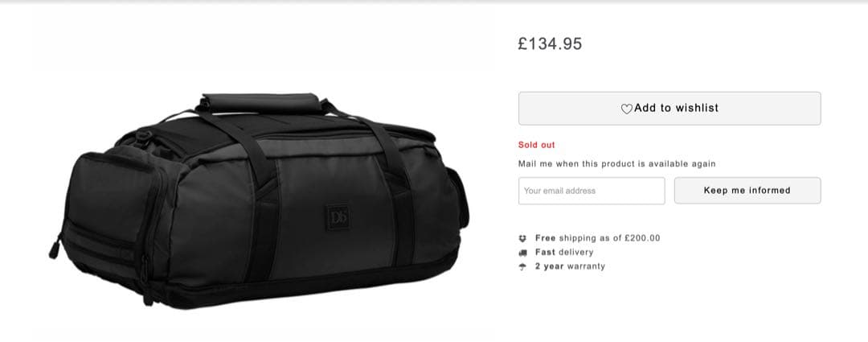Image resolution: width=868 pixels, height=342 pixels.
Task: Click the Fast delivery text
Action: [564, 252]
